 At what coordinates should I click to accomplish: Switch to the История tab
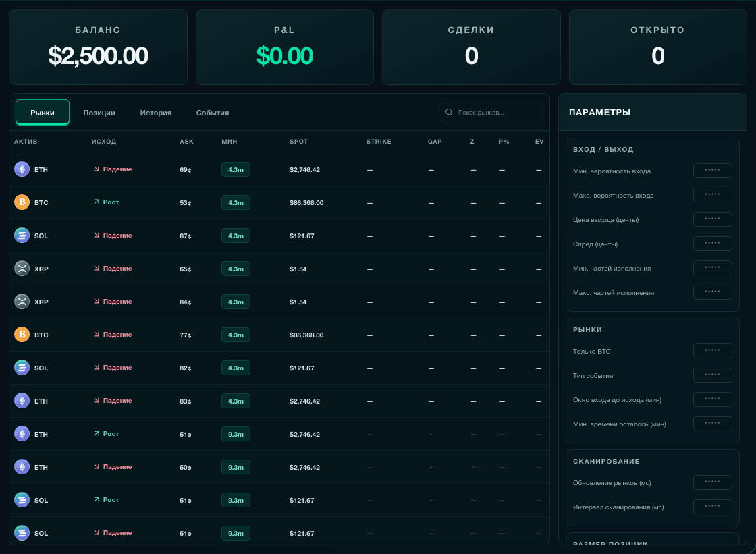pos(156,112)
